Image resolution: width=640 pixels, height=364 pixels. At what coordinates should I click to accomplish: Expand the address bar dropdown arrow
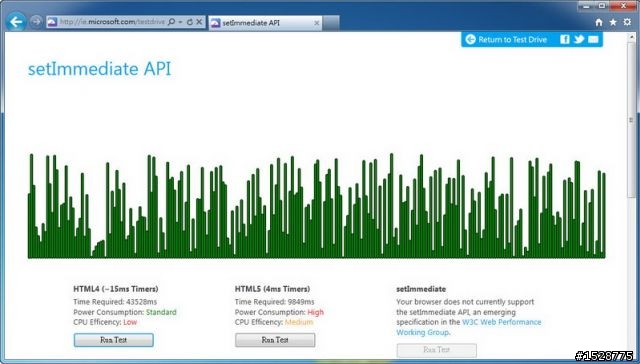pos(180,22)
